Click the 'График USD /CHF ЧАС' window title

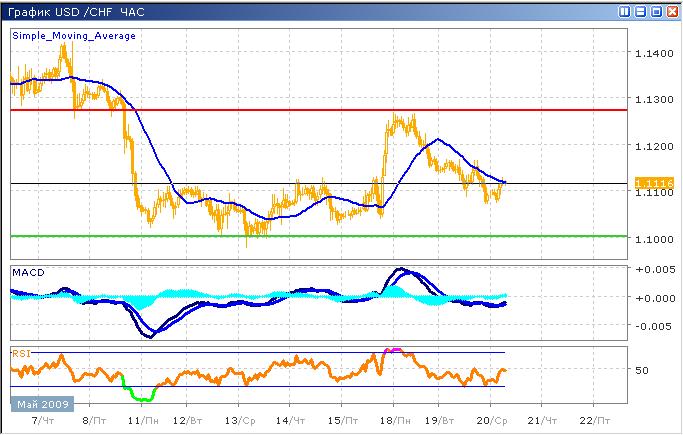click(76, 12)
